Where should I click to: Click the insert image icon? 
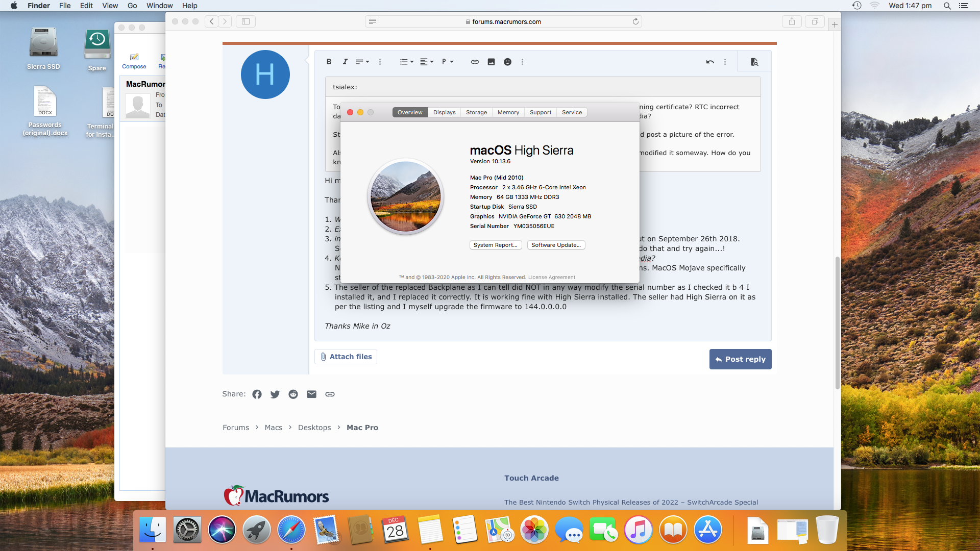(x=491, y=62)
